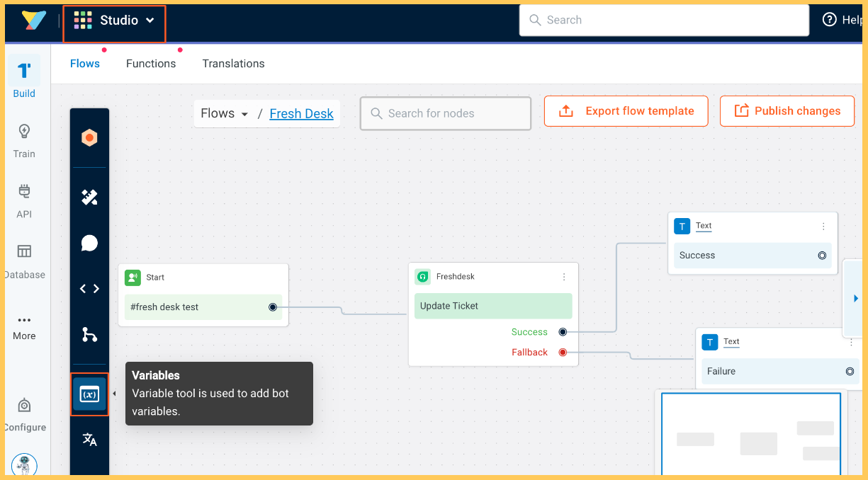
Task: Click the flow minimap preview
Action: coord(751,434)
